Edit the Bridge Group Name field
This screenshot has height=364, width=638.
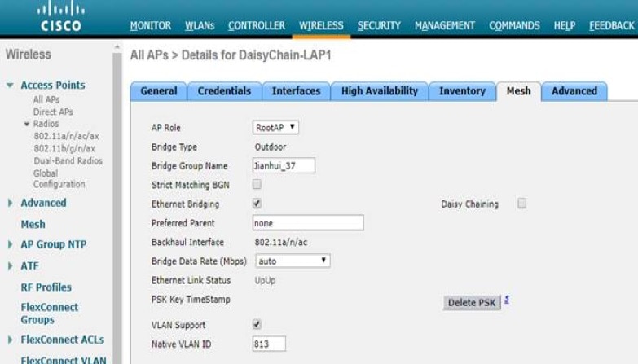point(284,165)
